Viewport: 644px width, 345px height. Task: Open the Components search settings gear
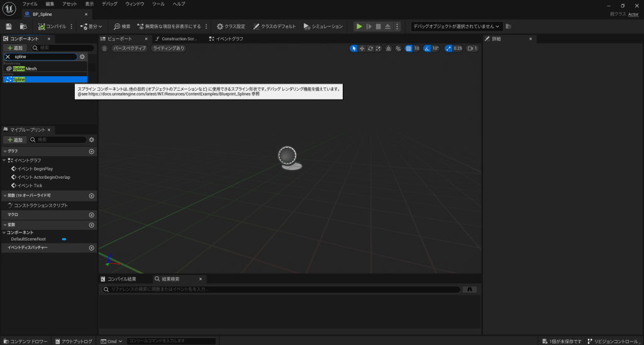pyautogui.click(x=82, y=57)
